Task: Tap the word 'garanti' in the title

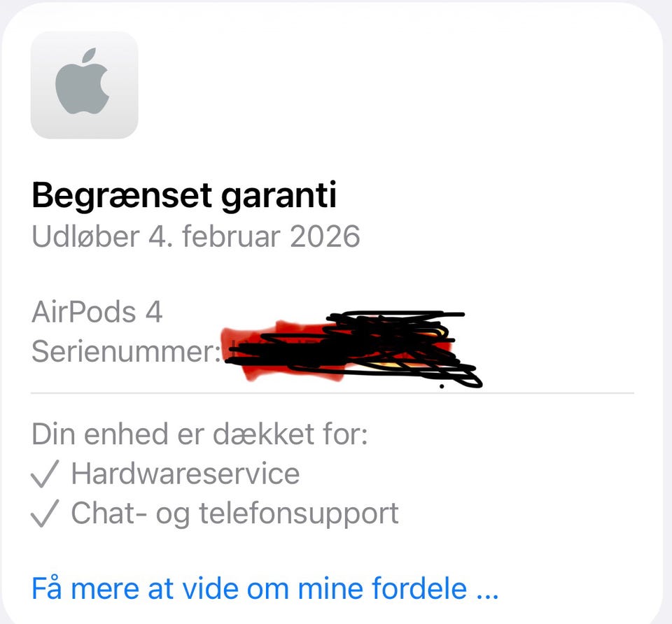Action: pyautogui.click(x=279, y=197)
